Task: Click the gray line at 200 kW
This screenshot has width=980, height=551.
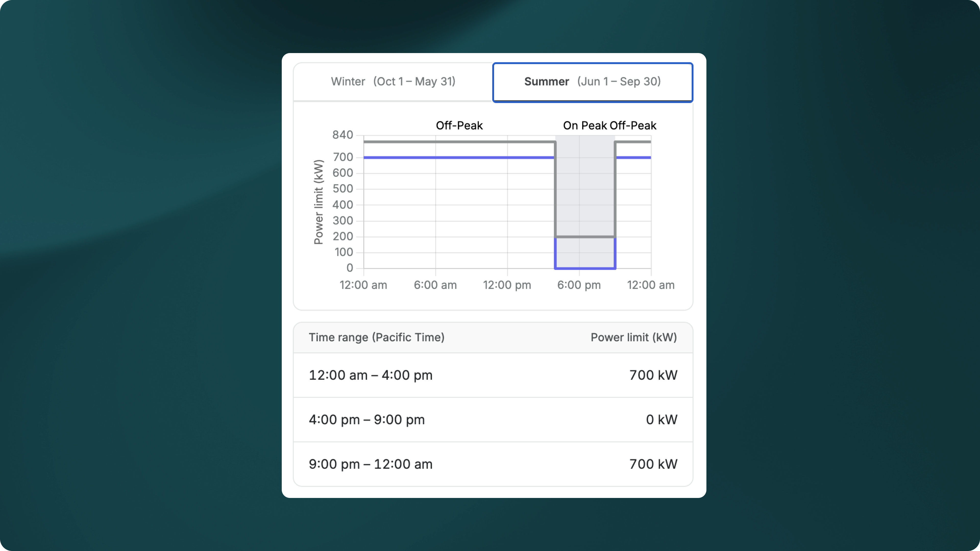Action: (x=585, y=237)
